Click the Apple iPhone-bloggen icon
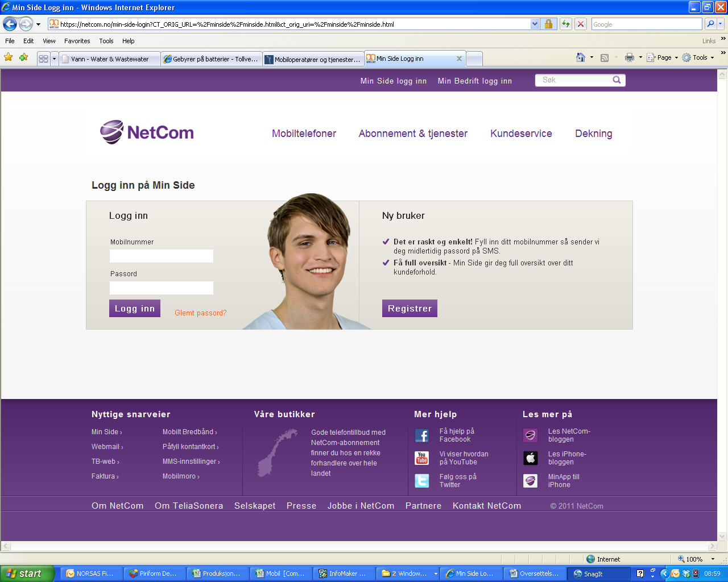 click(530, 458)
